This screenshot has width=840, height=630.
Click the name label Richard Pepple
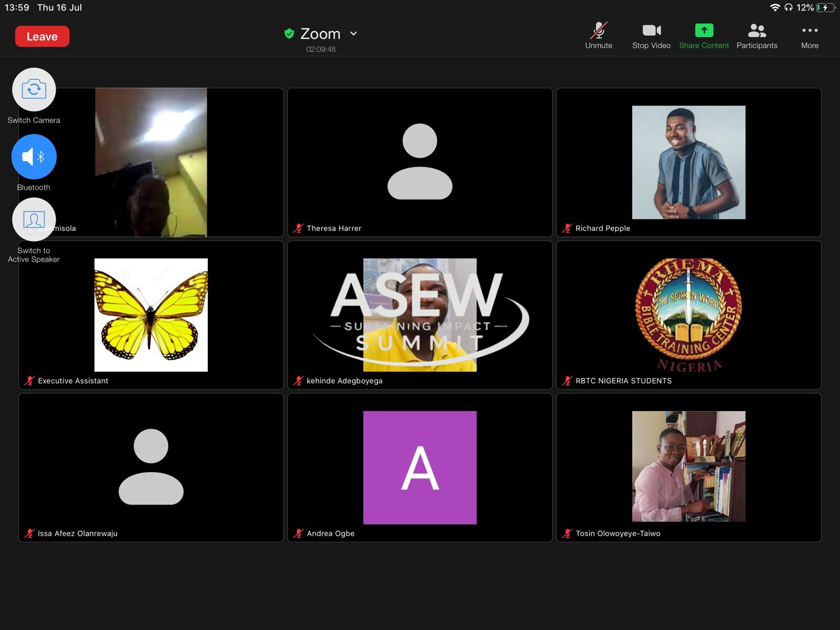point(603,228)
